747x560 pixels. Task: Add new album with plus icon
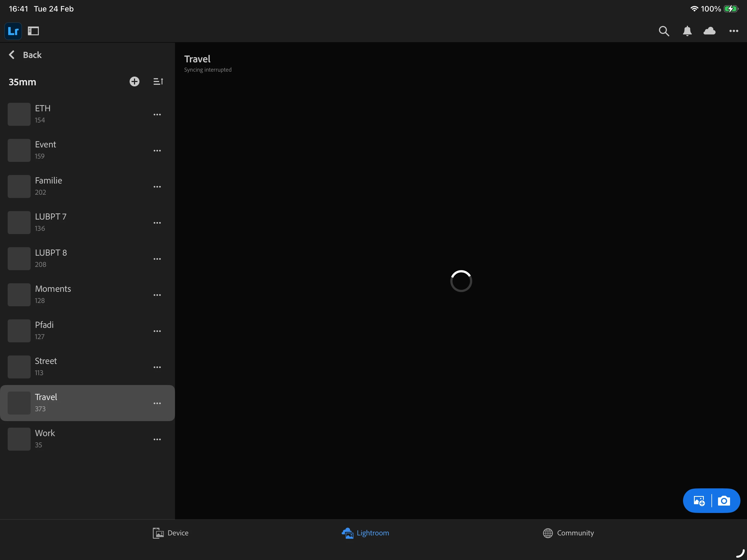point(135,81)
